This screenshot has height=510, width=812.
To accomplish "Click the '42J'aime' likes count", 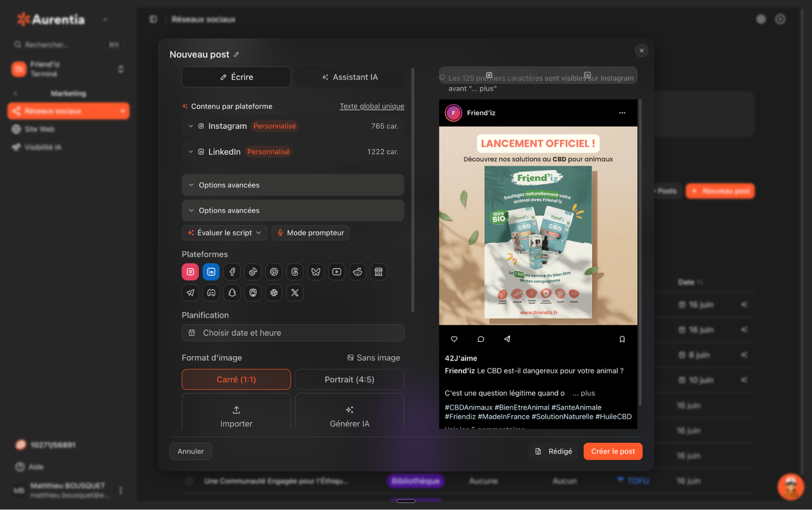I will click(461, 358).
